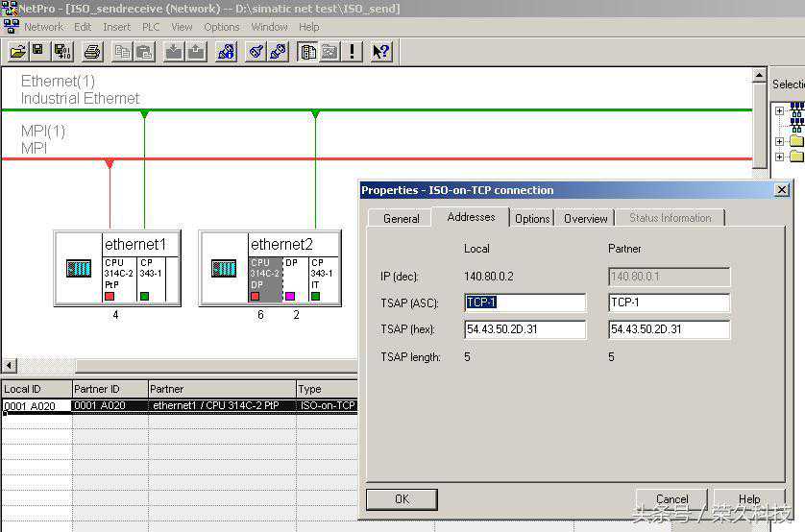Screen dimensions: 805x532
Task: Expand the first folder in selection tree
Action: [x=779, y=141]
